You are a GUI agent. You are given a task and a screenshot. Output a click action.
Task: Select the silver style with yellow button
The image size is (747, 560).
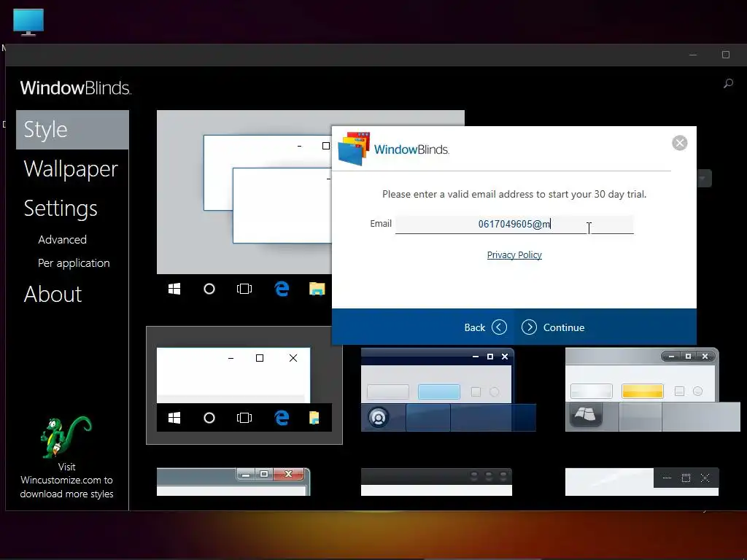[652, 389]
